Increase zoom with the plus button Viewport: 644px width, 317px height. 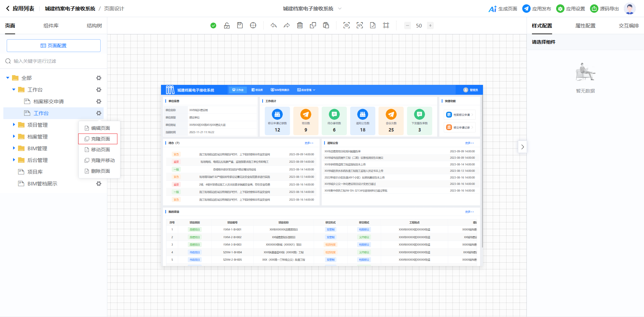pos(430,25)
